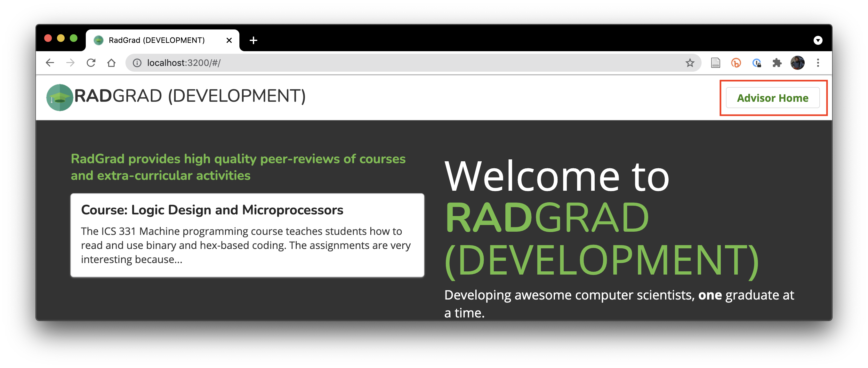Screen dimensions: 868x368
Task: Click the Welcome to heading
Action: 557,177
